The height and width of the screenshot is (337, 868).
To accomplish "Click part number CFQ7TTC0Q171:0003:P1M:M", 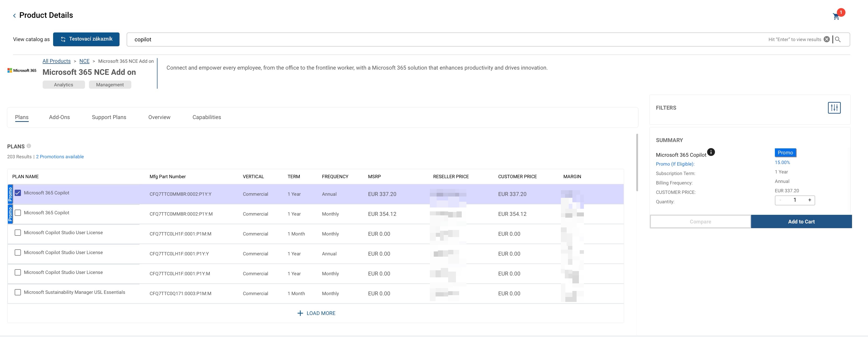I will (180, 294).
